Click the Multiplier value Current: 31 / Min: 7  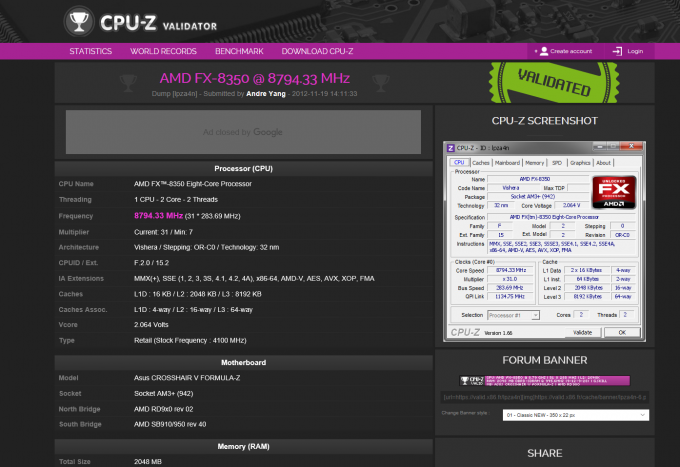coord(163,232)
